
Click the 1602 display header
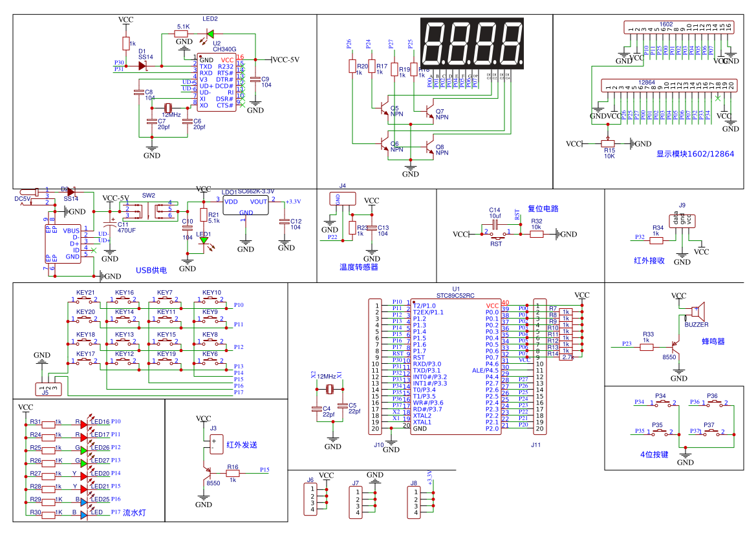tap(679, 28)
